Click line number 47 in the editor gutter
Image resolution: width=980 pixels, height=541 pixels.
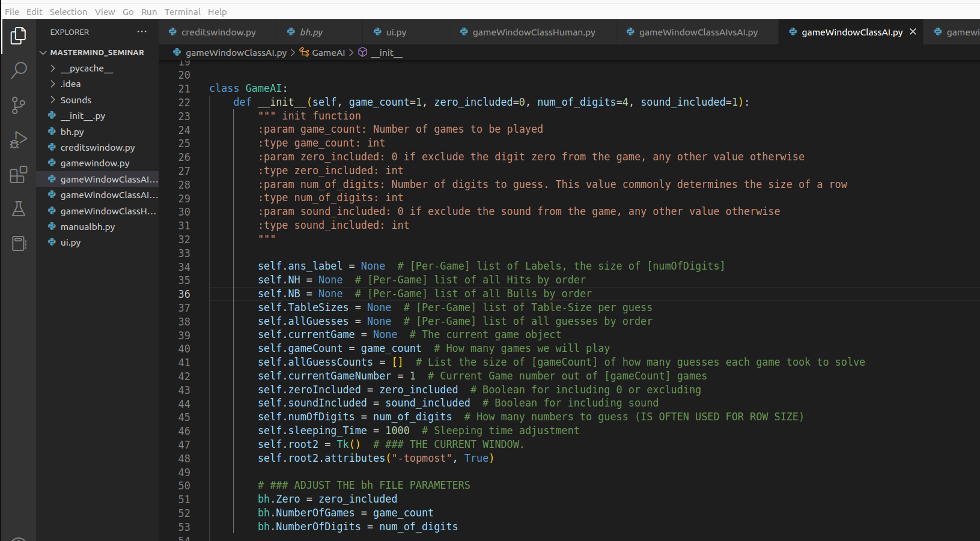[184, 444]
